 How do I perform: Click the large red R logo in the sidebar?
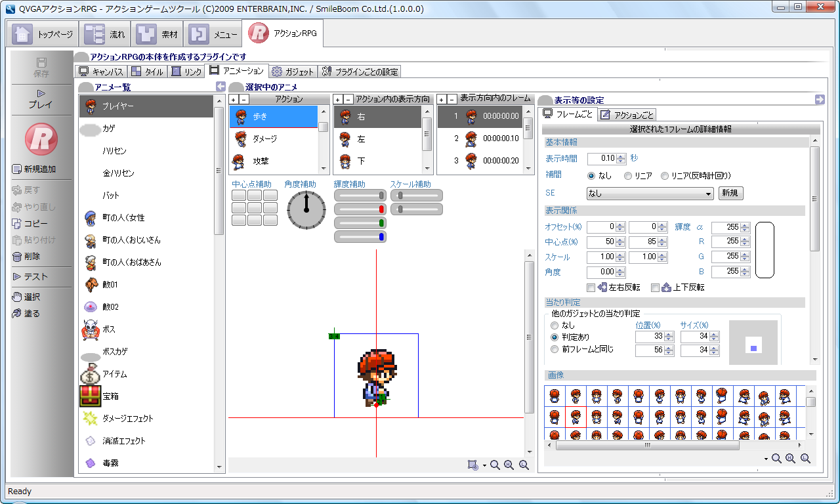point(41,139)
